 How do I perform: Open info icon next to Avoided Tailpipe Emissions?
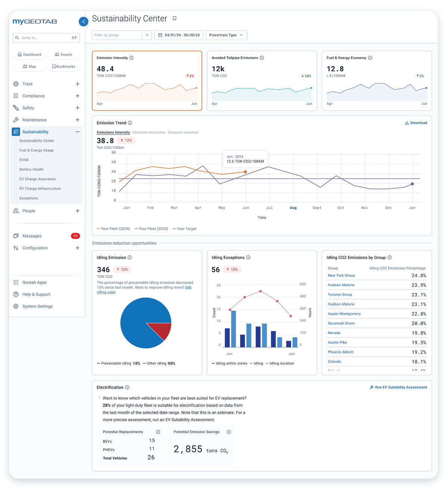point(262,58)
